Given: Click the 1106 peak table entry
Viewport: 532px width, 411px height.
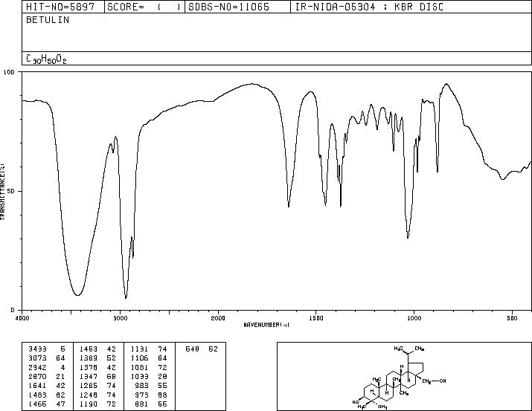Looking at the screenshot, I should pyautogui.click(x=149, y=358).
